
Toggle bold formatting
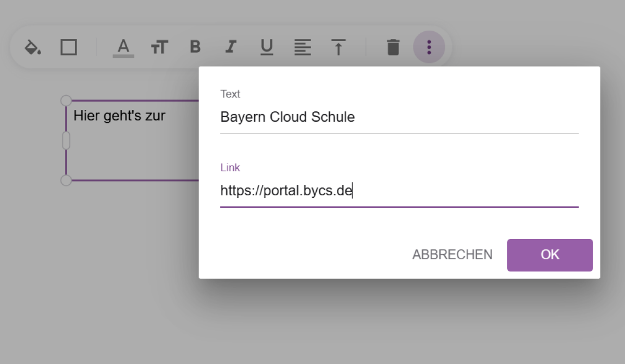[195, 47]
